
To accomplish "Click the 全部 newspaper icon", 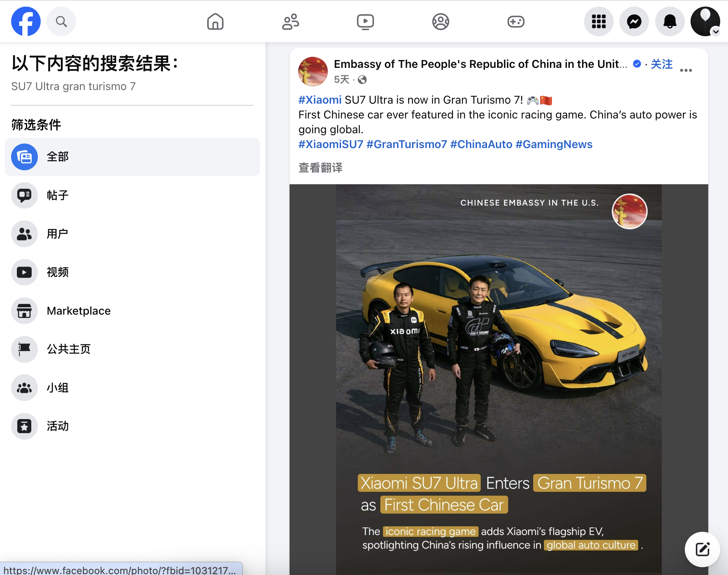I will pyautogui.click(x=24, y=157).
